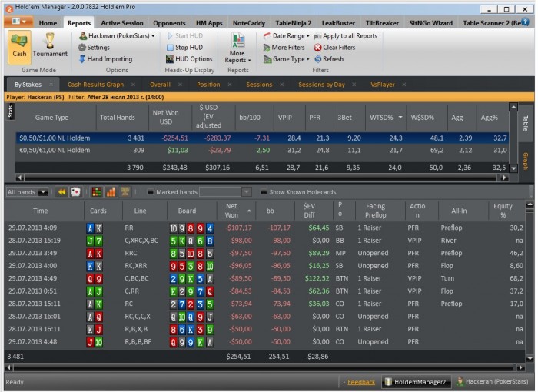Sort hands by Time column header
This screenshot has height=392, width=538.
(x=40, y=211)
